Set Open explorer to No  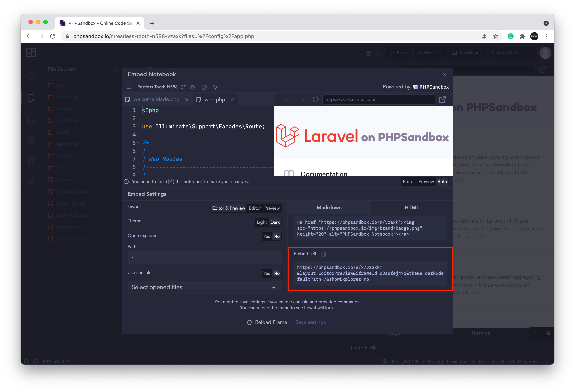click(x=276, y=236)
